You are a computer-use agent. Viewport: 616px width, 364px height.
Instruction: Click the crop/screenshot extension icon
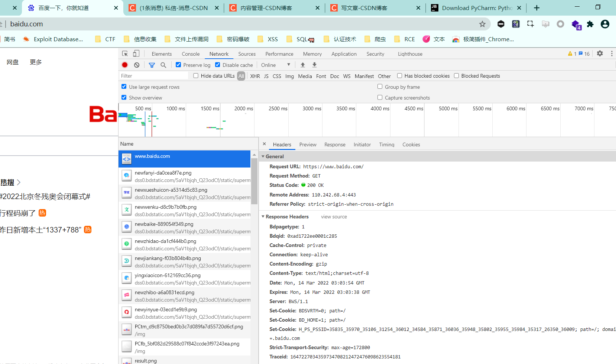531,24
